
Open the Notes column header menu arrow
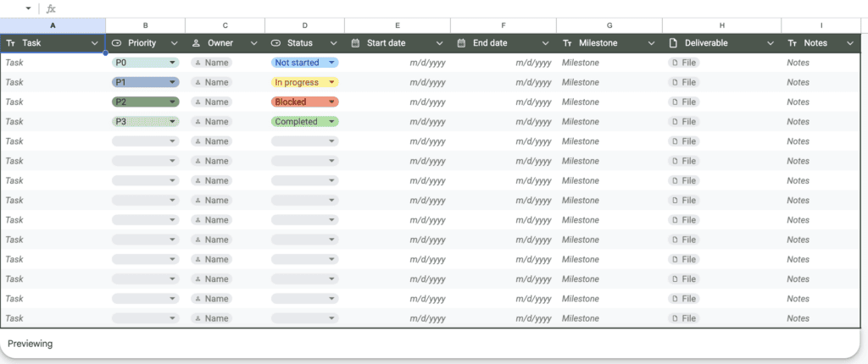850,43
